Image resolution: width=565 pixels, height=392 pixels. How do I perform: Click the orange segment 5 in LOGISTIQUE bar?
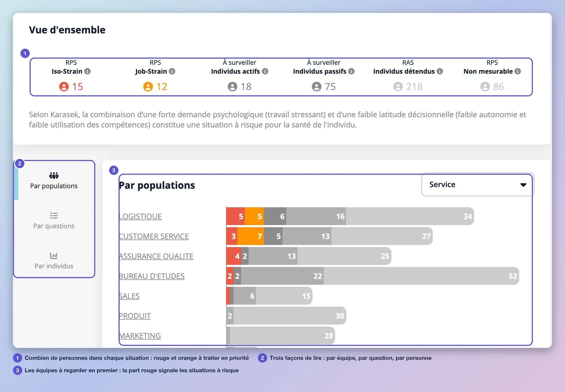click(254, 216)
